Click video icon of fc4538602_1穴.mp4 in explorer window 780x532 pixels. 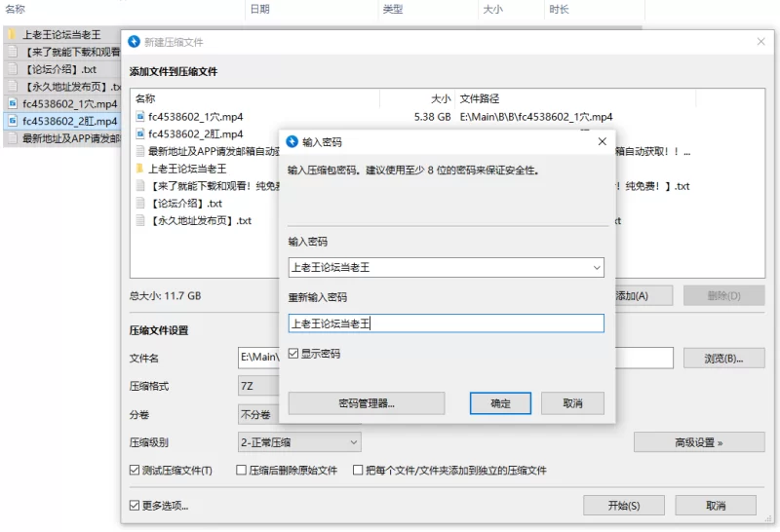13,103
